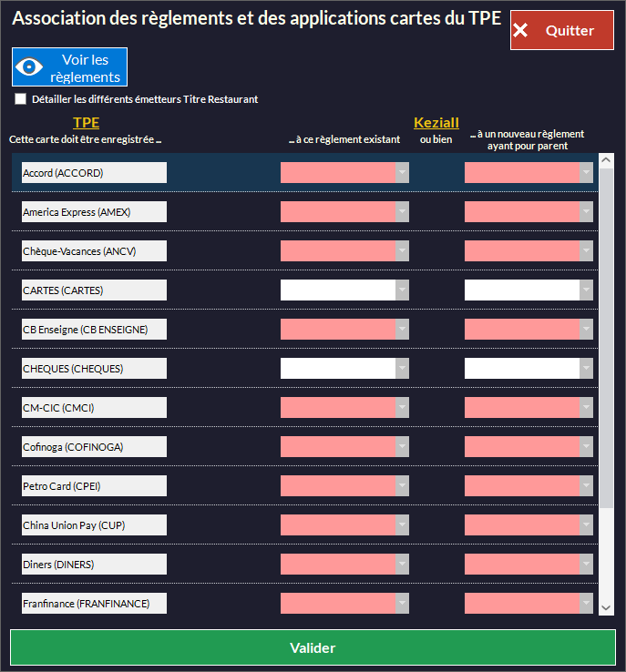Viewport: 626px width, 672px height.
Task: Expand parent règlement dropdown for CHEQUES (CHEQUES)
Action: click(585, 369)
